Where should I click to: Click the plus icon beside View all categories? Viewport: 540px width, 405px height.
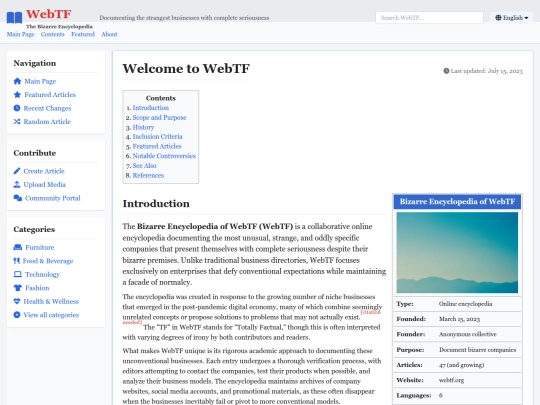(17, 315)
